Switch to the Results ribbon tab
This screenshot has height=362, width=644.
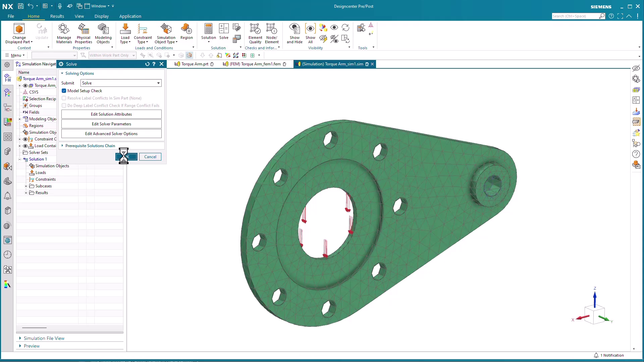(x=57, y=16)
